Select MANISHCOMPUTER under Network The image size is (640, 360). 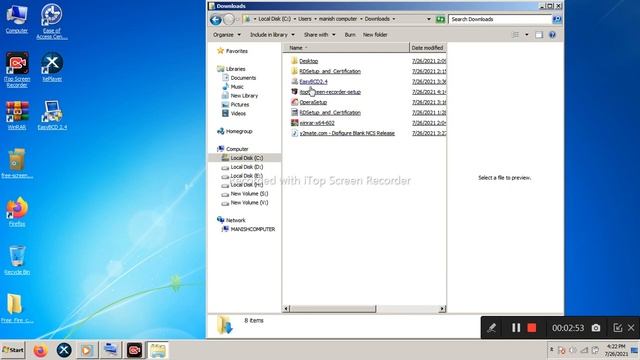click(248, 229)
